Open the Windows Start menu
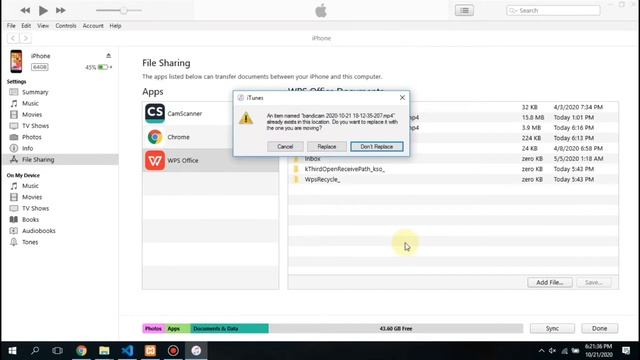The height and width of the screenshot is (360, 640). pos(12,351)
